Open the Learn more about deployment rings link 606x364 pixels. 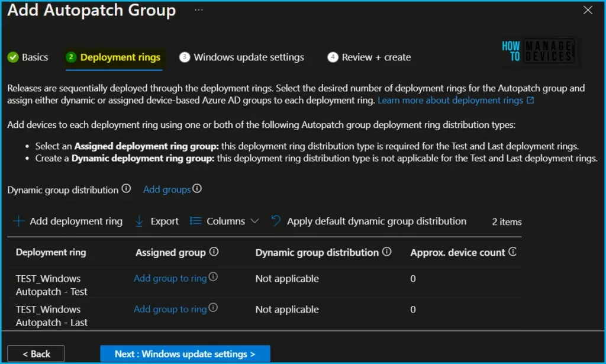point(450,101)
